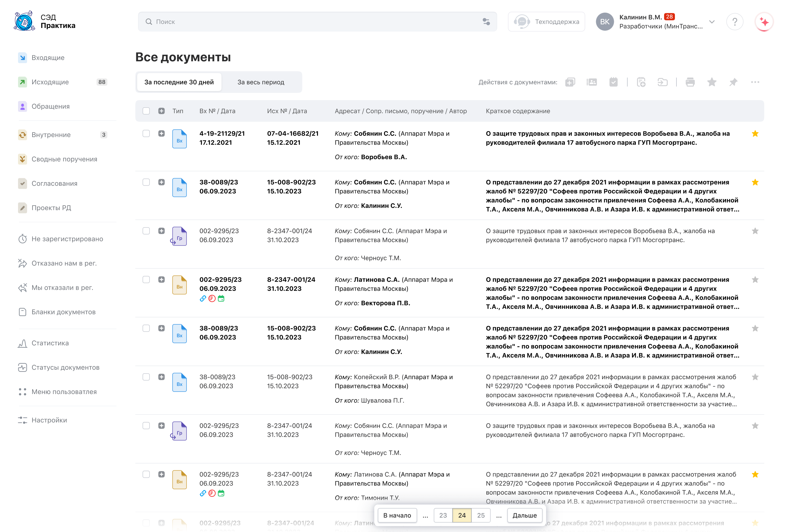
Task: Open the help question mark icon
Action: [734, 22]
